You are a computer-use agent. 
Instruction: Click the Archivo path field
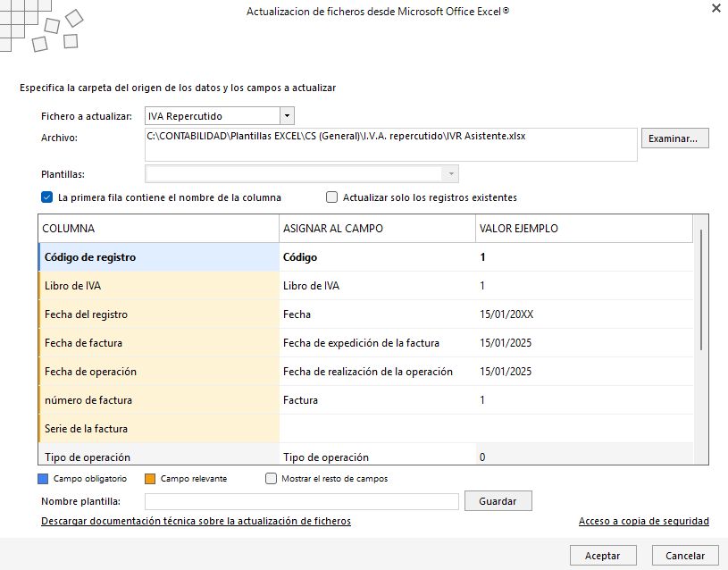coord(391,145)
